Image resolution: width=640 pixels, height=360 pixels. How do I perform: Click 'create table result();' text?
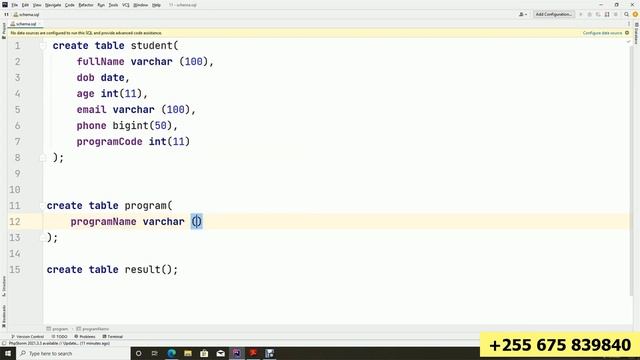112,270
